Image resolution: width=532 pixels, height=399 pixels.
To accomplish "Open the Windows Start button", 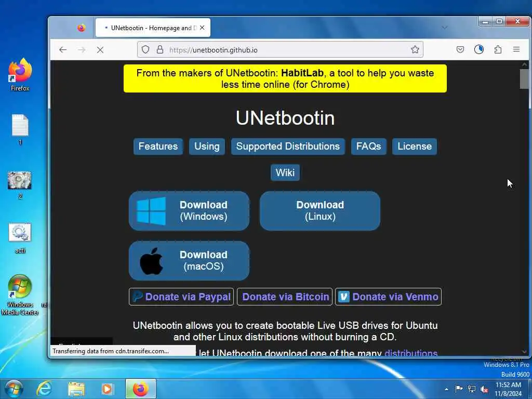I will click(14, 389).
